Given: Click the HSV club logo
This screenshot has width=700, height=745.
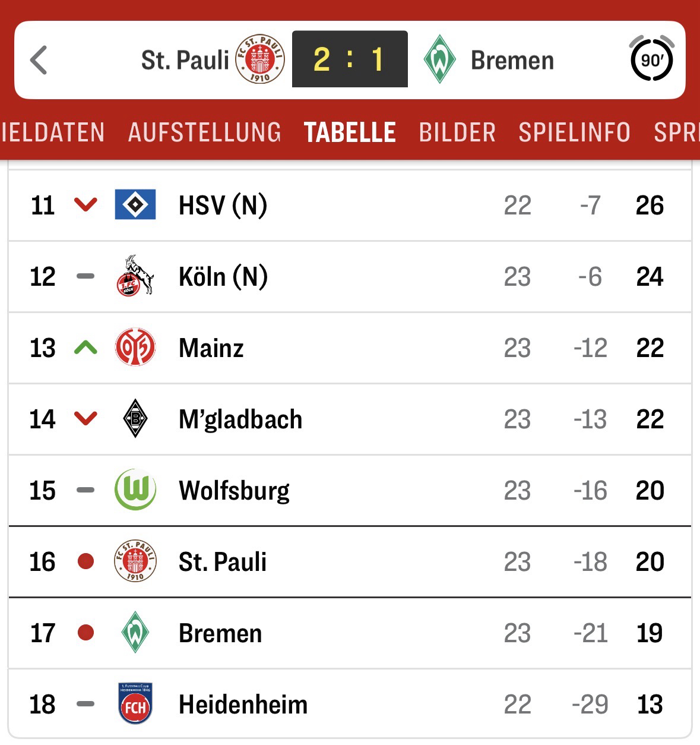Looking at the screenshot, I should (135, 205).
